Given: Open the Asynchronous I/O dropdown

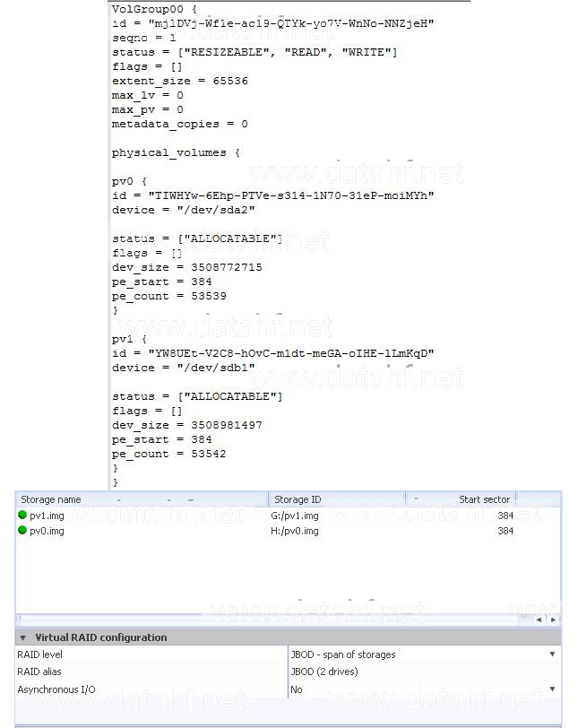Looking at the screenshot, I should click(x=552, y=689).
